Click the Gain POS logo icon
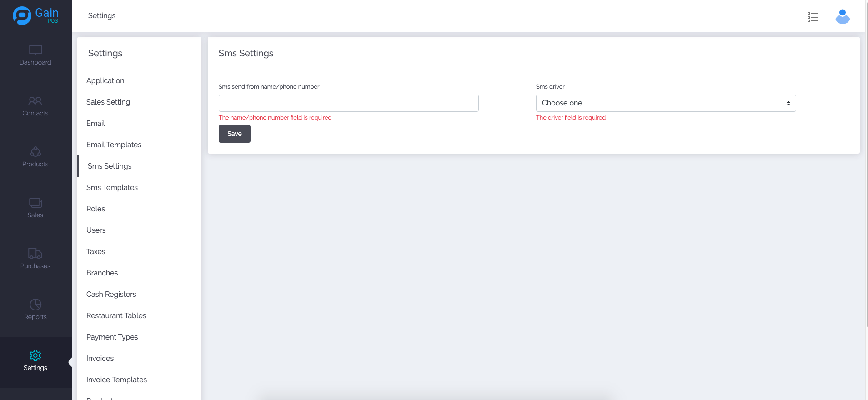Screen dimensions: 868x400 (22, 15)
